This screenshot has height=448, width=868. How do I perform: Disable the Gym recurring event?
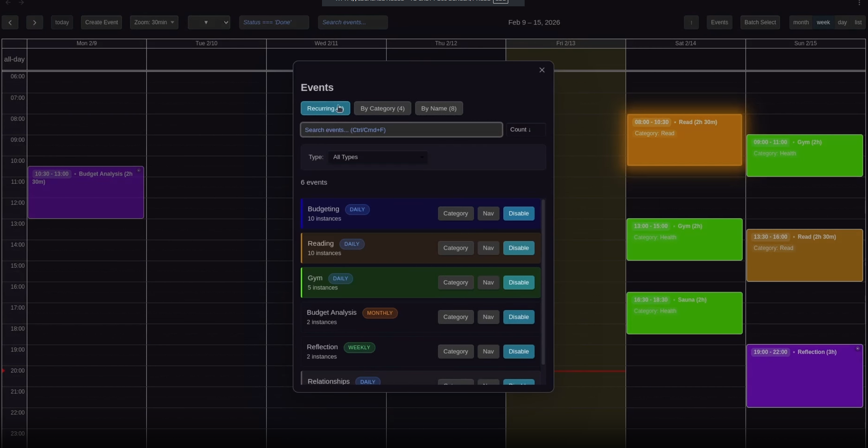click(x=518, y=282)
